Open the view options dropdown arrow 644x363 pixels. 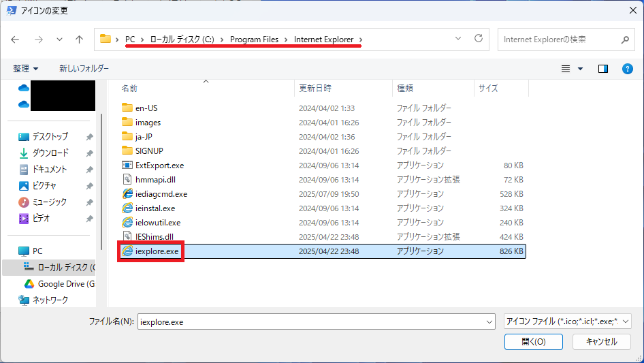pos(580,69)
